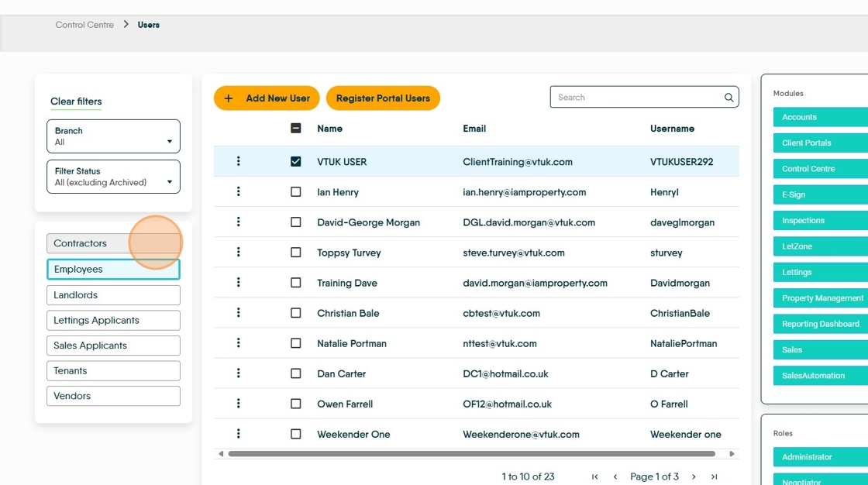Click Add New User button
This screenshot has height=485, width=868.
click(x=267, y=98)
